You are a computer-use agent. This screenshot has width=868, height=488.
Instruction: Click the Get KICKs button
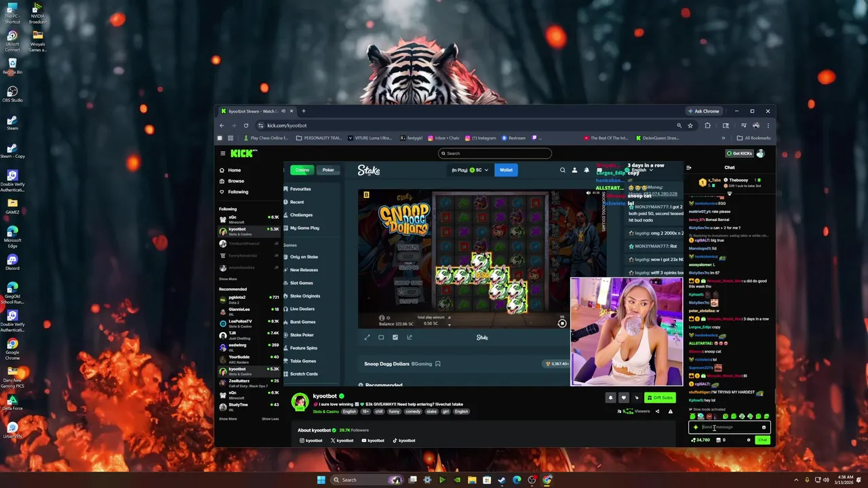pyautogui.click(x=738, y=153)
